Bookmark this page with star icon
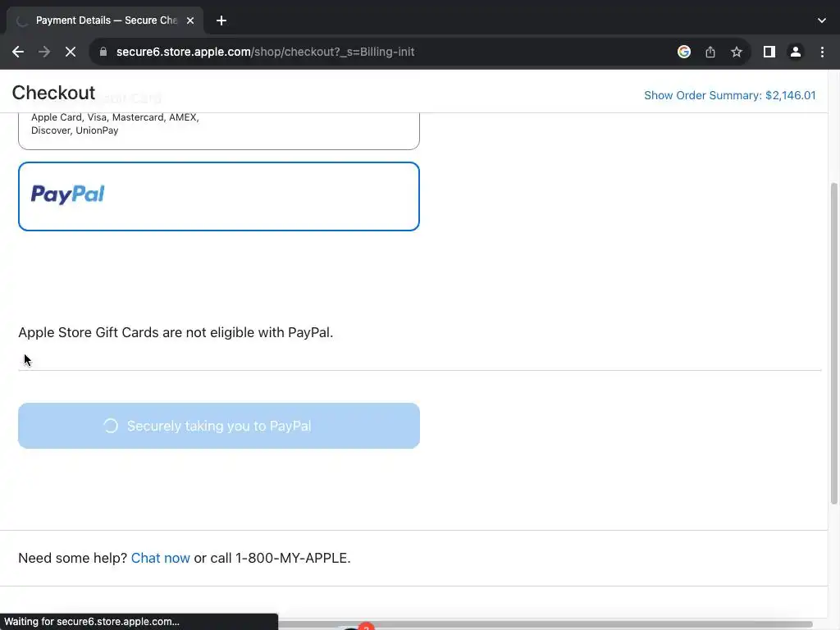Screen dimensions: 840x630 point(737,52)
